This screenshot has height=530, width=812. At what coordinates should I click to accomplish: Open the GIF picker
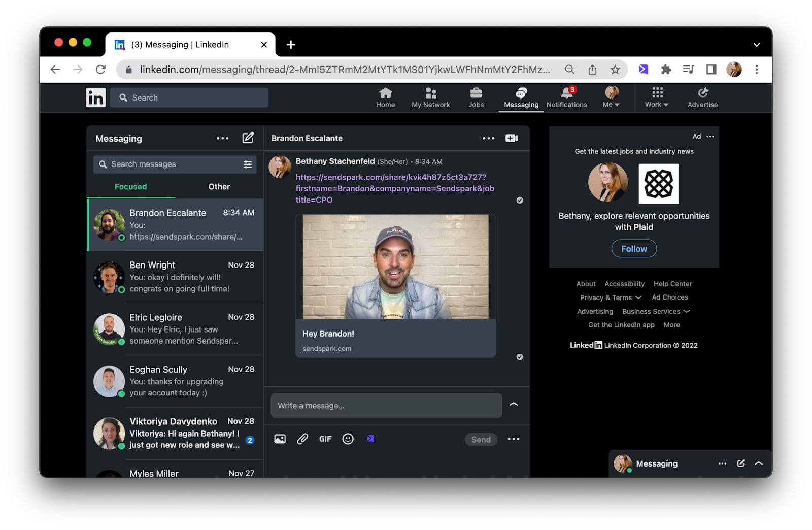point(325,439)
